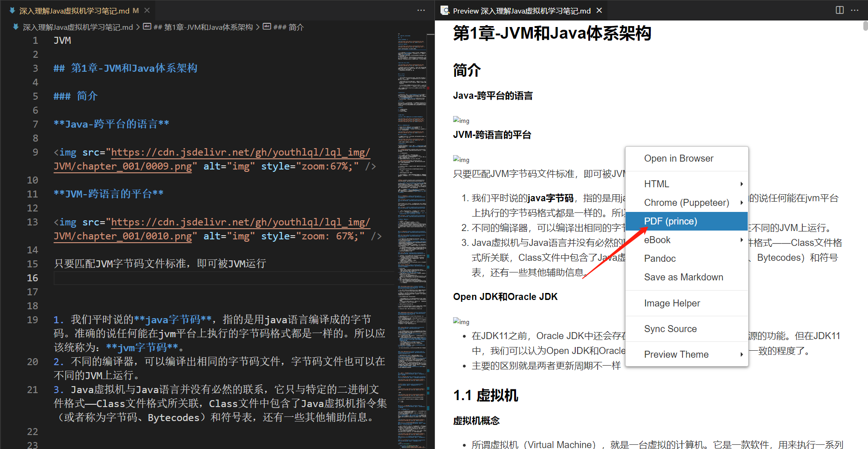
Task: Click the heading icon before ### 简介 breadcrumb
Action: [x=267, y=27]
